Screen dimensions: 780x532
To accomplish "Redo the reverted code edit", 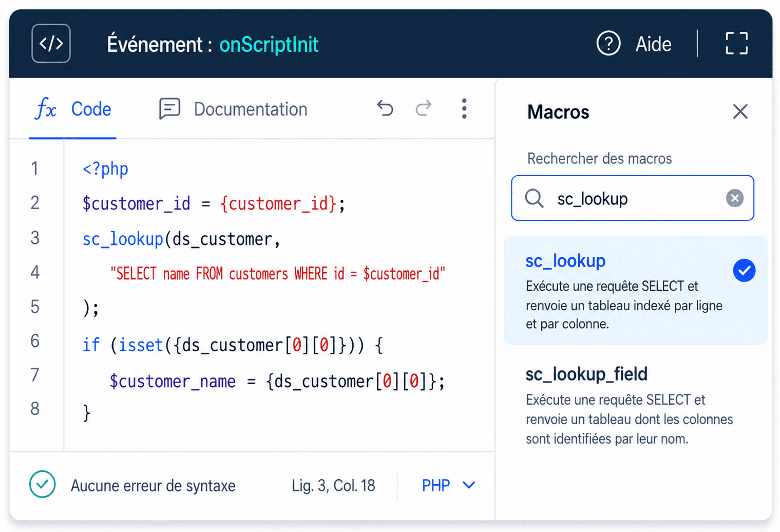I will (x=424, y=108).
